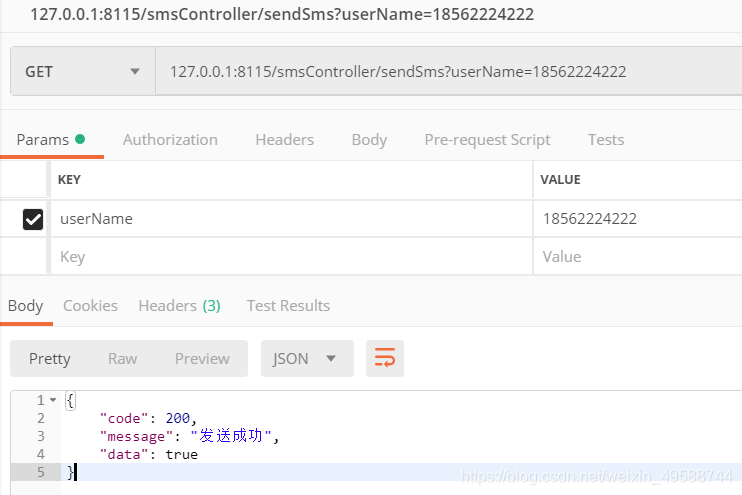
Task: Click the request title at the top
Action: point(282,14)
